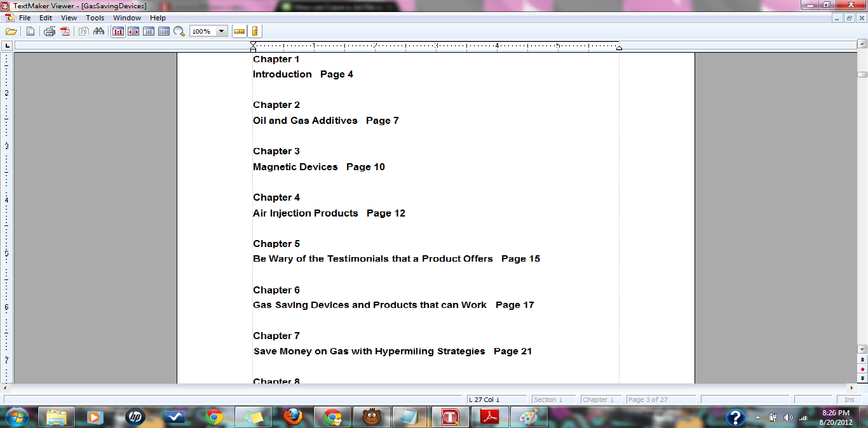Open Search using the binoculars icon
This screenshot has height=428, width=868.
pyautogui.click(x=98, y=31)
